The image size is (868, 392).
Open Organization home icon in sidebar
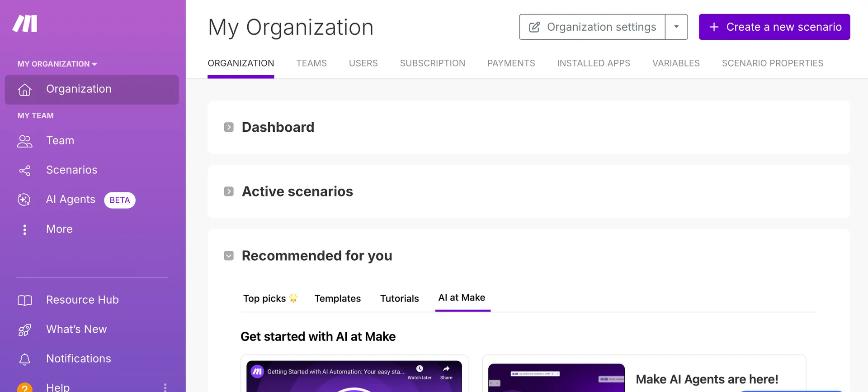[x=25, y=90]
